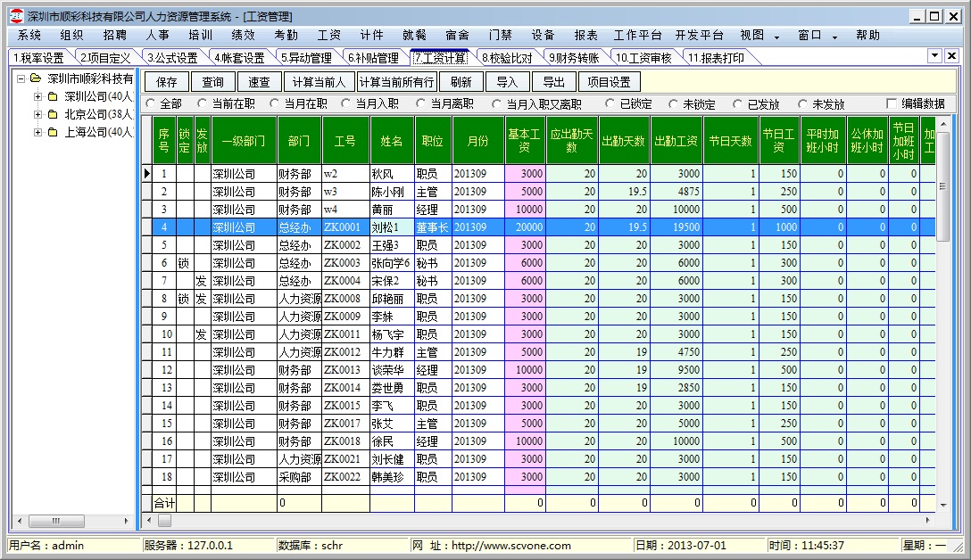Click the vertical scrollbar thumb of grid
The width and height of the screenshot is (971, 560).
[943, 185]
